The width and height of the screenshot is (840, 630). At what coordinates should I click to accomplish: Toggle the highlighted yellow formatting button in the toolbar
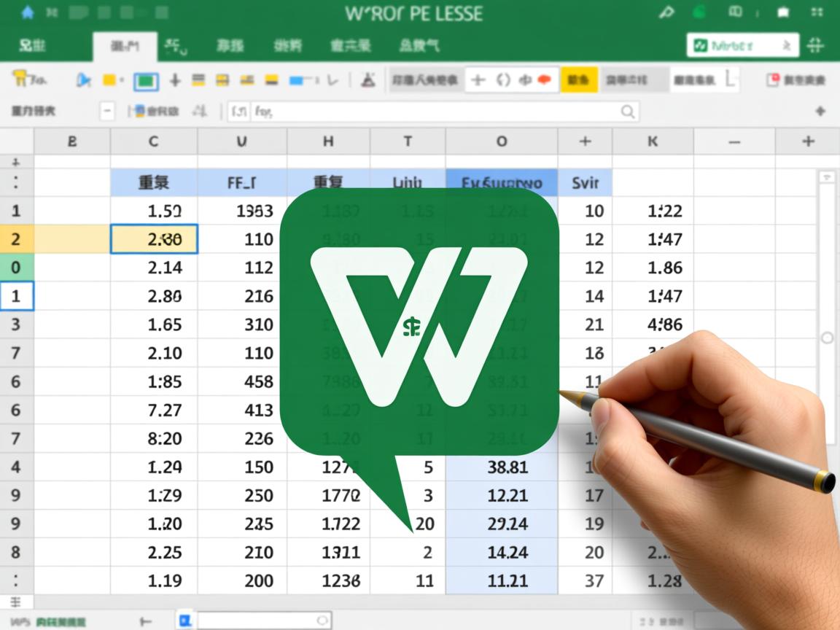(578, 78)
